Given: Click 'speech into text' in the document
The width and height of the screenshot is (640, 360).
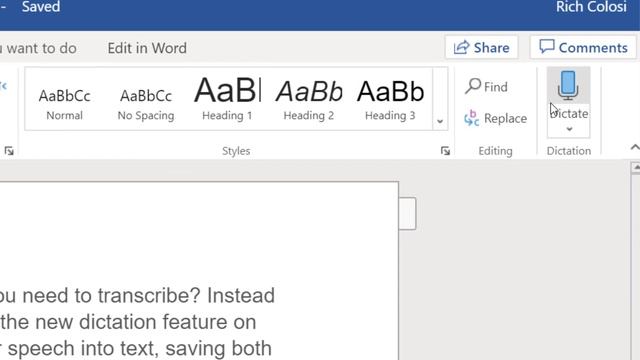Looking at the screenshot, I should (x=84, y=349).
